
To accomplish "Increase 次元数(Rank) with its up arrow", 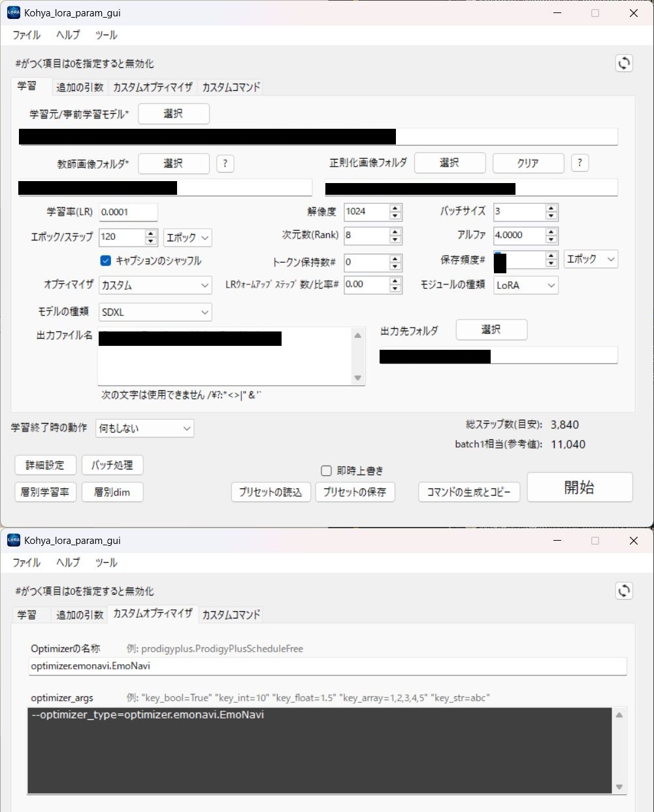I will [395, 232].
